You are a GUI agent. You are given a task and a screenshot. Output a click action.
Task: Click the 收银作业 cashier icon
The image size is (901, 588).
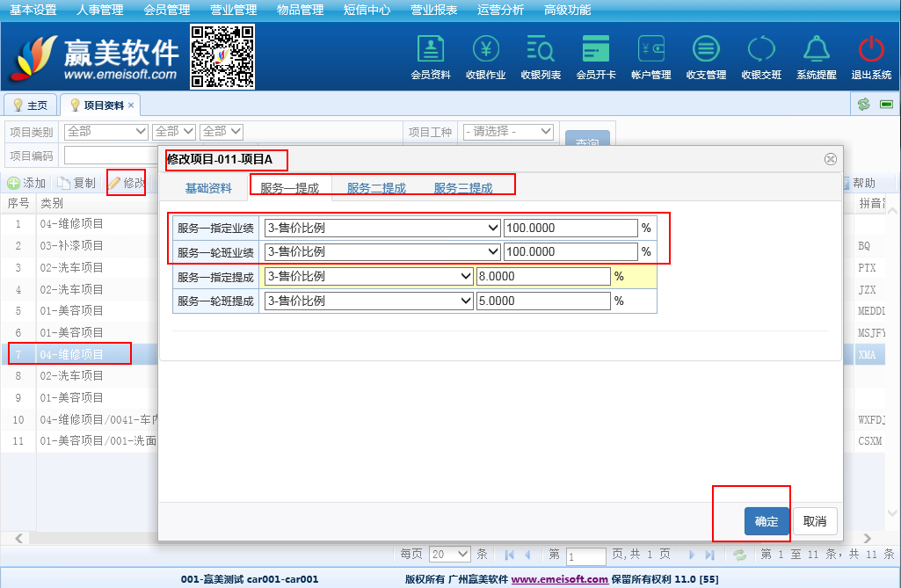[485, 49]
